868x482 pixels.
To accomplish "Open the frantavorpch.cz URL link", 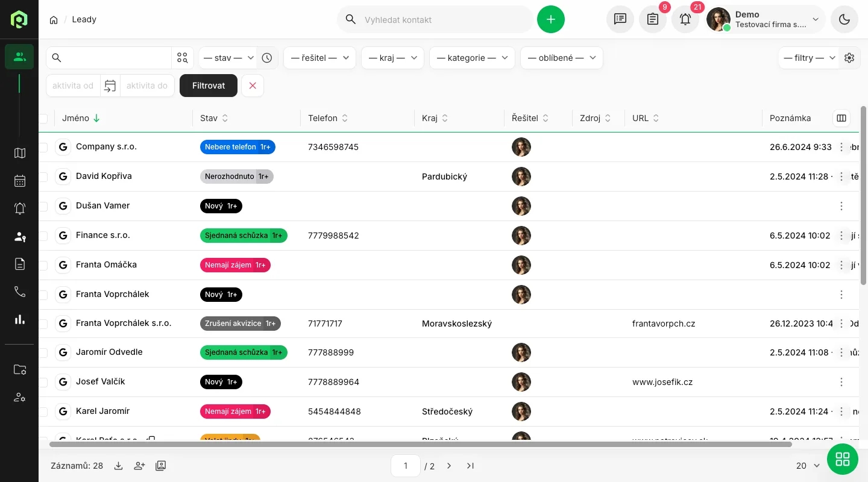I will [664, 324].
